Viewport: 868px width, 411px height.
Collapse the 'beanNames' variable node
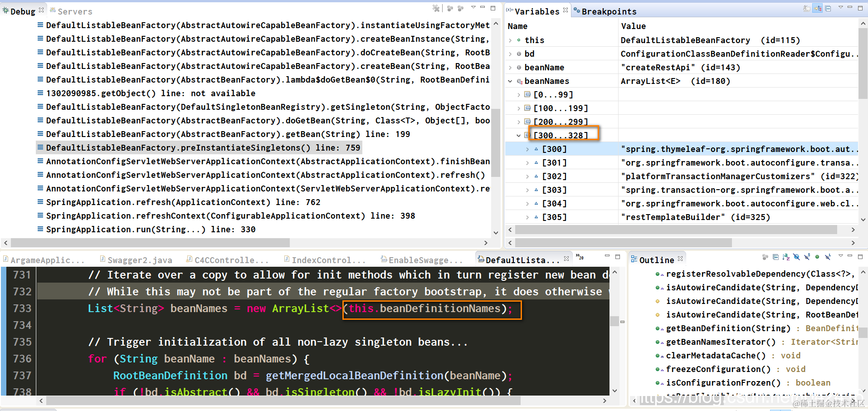(x=510, y=81)
